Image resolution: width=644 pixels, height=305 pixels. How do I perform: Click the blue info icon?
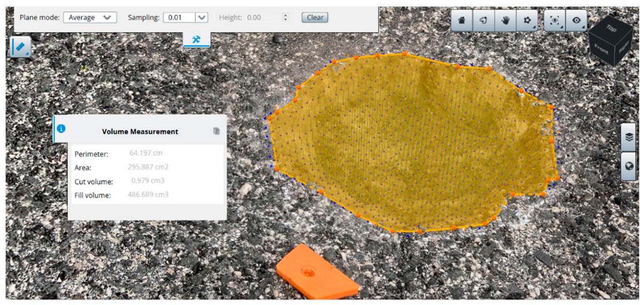[x=61, y=129]
